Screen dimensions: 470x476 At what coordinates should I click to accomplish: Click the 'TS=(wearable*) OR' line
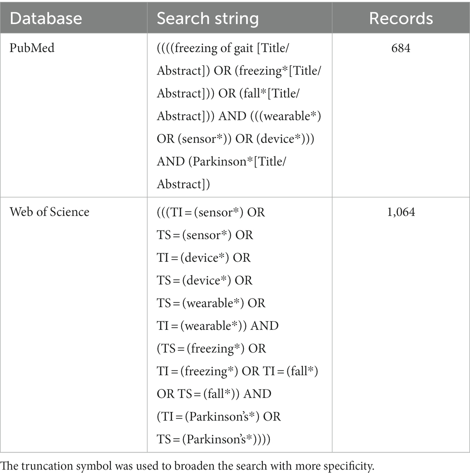coord(211,303)
